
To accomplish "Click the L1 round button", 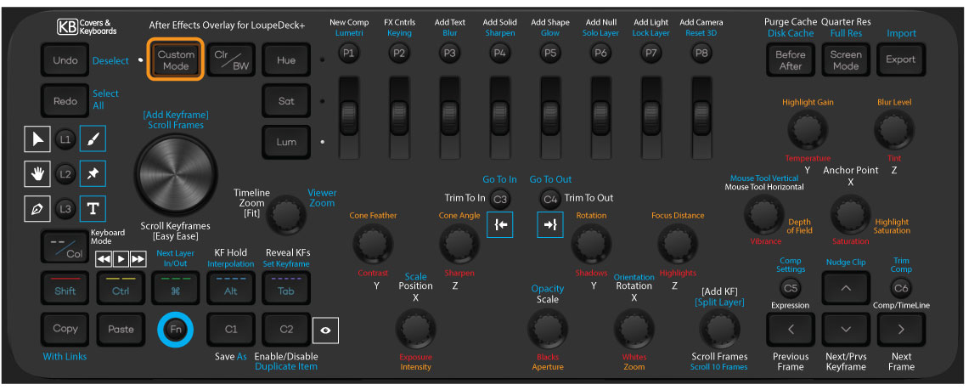I will point(65,139).
